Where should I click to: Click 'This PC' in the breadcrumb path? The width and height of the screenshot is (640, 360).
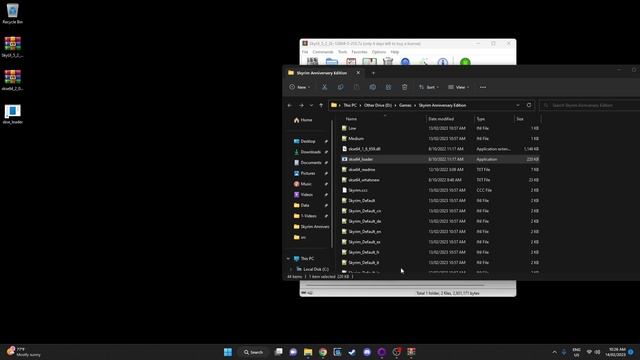[x=350, y=105]
